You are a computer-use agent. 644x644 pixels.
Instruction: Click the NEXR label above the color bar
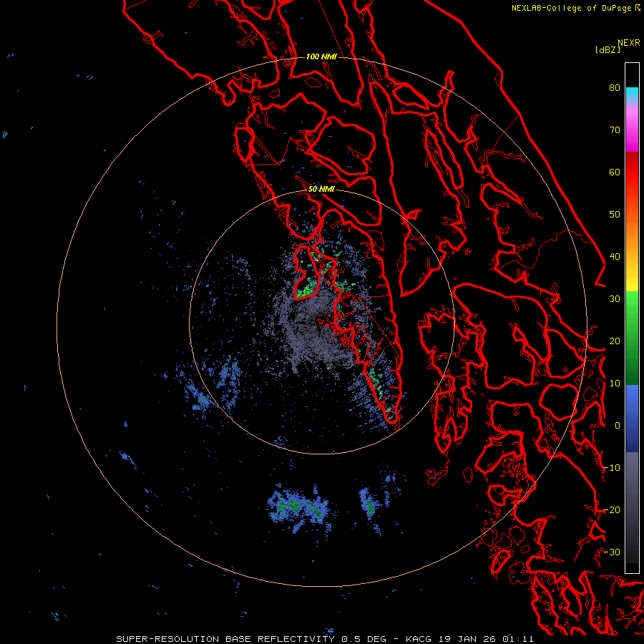629,43
